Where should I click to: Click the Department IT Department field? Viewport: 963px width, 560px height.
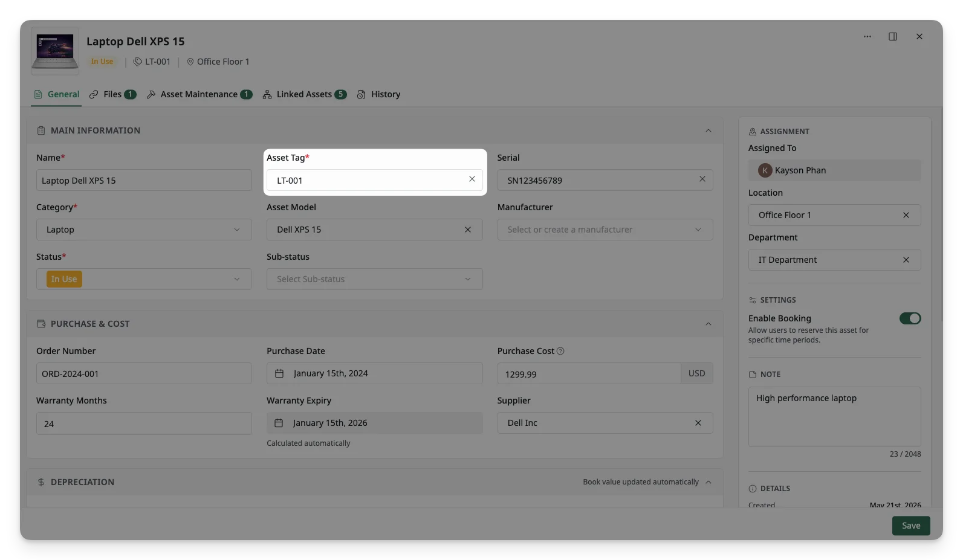click(x=834, y=260)
